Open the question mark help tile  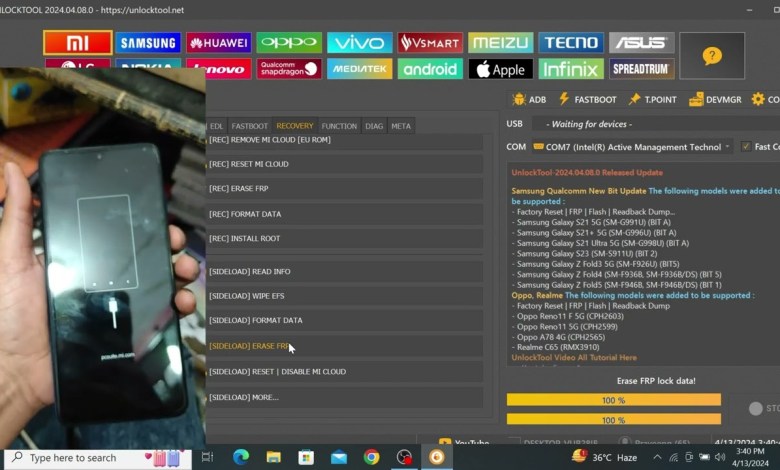(x=712, y=56)
